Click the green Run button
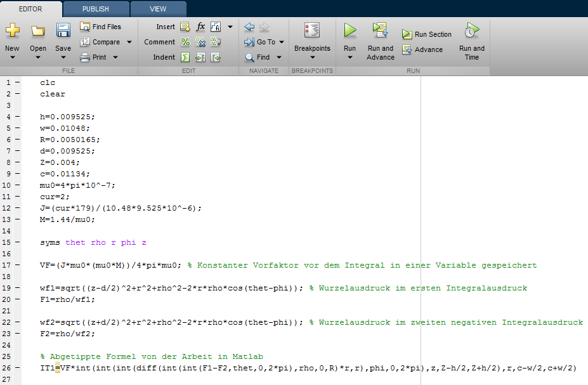This screenshot has width=588, height=385. [x=350, y=30]
